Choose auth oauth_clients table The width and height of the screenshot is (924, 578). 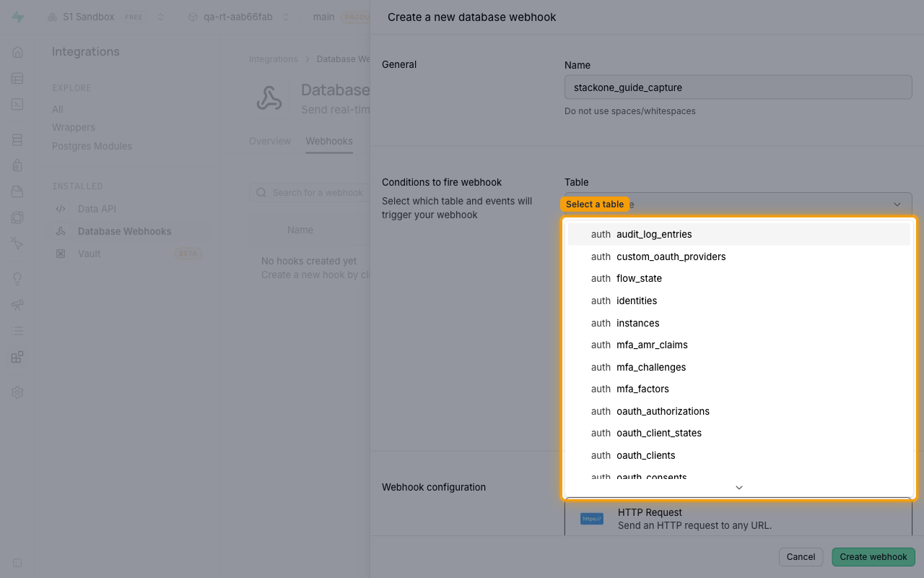coord(739,455)
